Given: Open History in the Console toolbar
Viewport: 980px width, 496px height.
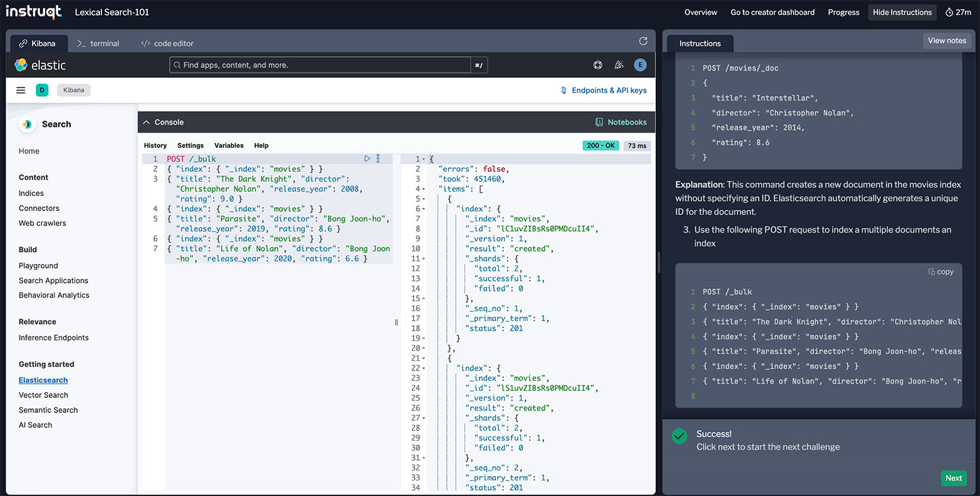Looking at the screenshot, I should tap(155, 146).
